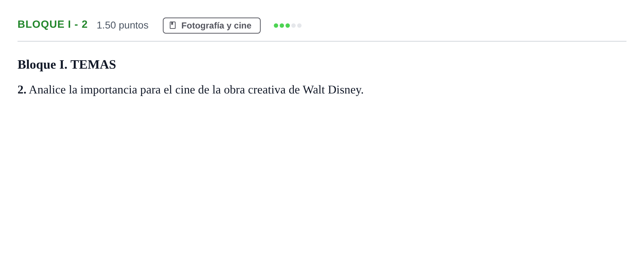644x268 pixels.
Task: Click the green difficulty dots indicator
Action: point(288,26)
